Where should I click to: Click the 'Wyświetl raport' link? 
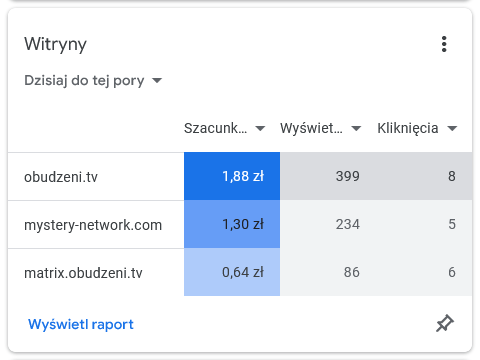pos(81,324)
